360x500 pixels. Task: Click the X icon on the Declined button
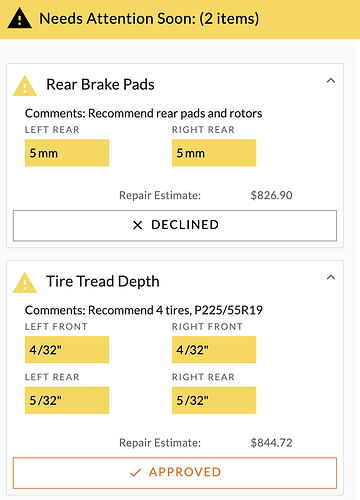[137, 225]
